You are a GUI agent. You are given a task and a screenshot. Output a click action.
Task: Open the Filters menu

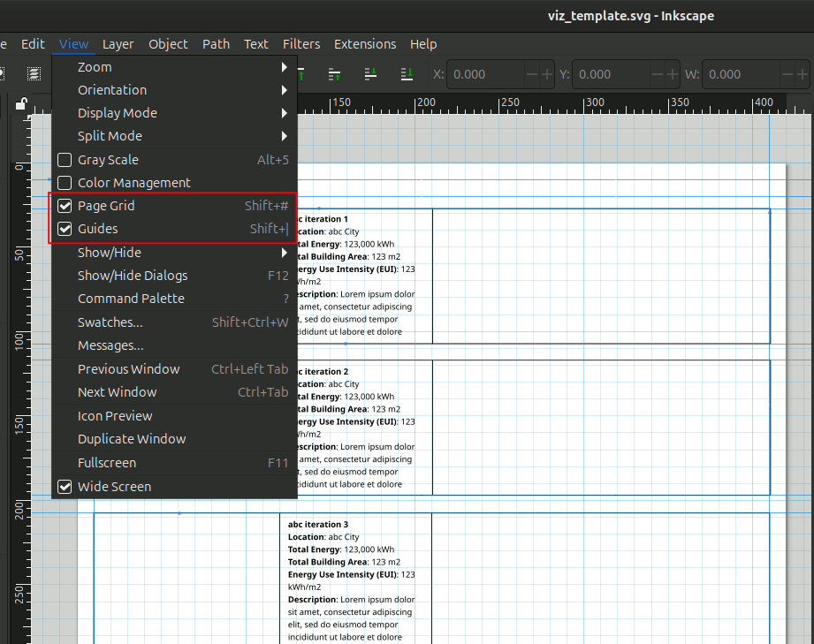pyautogui.click(x=301, y=44)
